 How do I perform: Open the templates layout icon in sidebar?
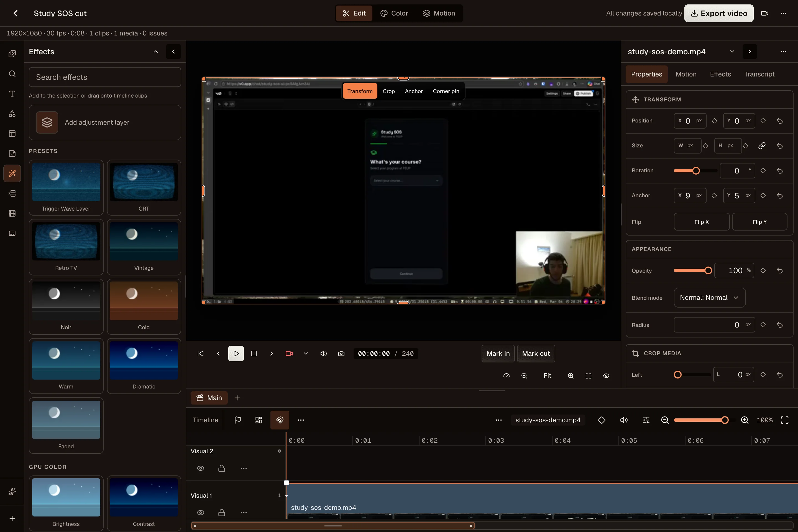click(12, 134)
